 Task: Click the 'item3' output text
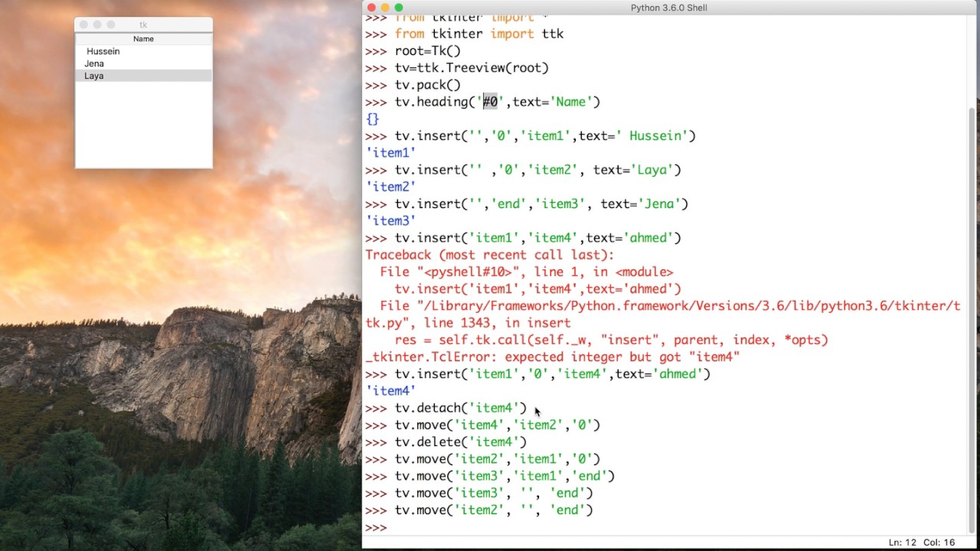[x=390, y=220]
